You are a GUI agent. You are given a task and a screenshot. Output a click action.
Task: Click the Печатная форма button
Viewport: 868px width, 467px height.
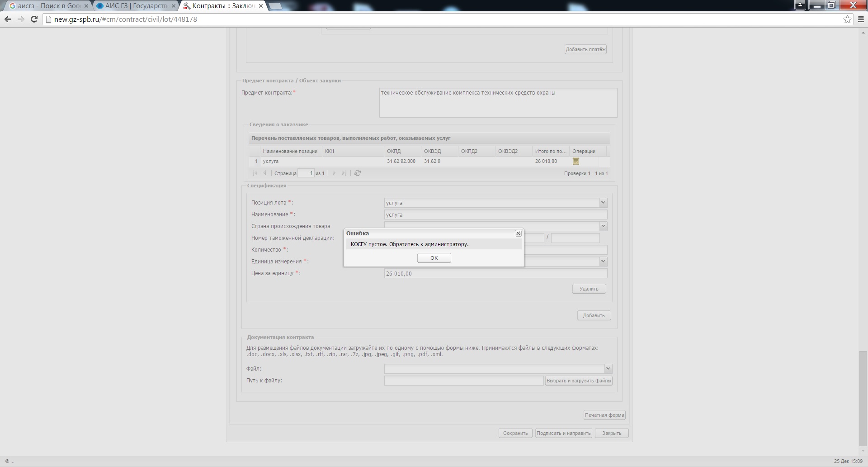click(x=604, y=415)
